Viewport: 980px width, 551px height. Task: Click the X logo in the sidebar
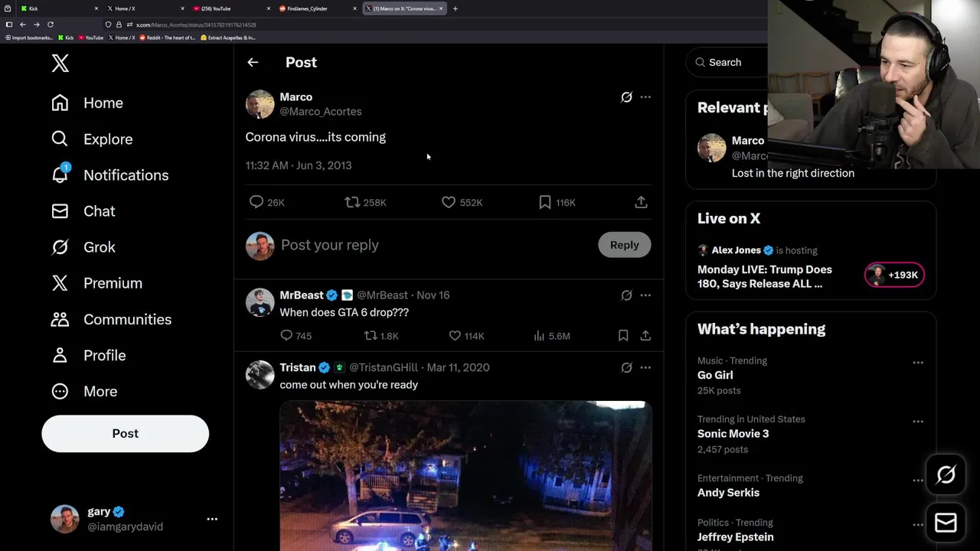tap(60, 64)
